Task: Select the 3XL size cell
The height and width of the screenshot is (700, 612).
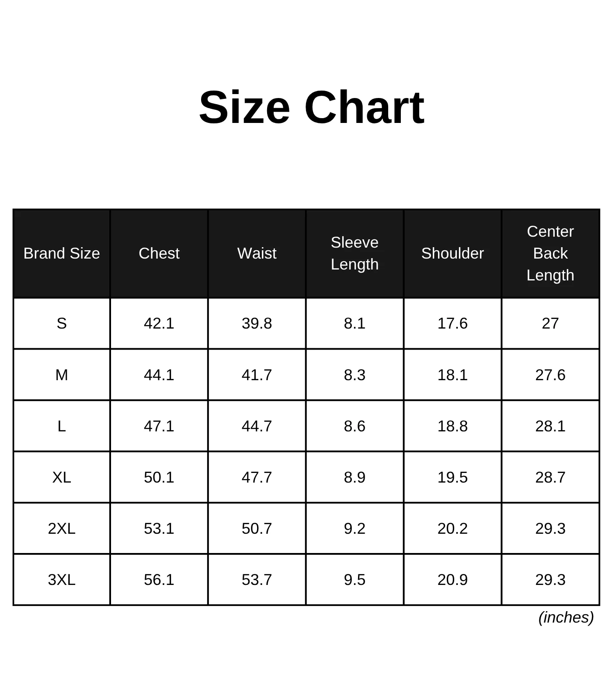Action: tap(62, 580)
